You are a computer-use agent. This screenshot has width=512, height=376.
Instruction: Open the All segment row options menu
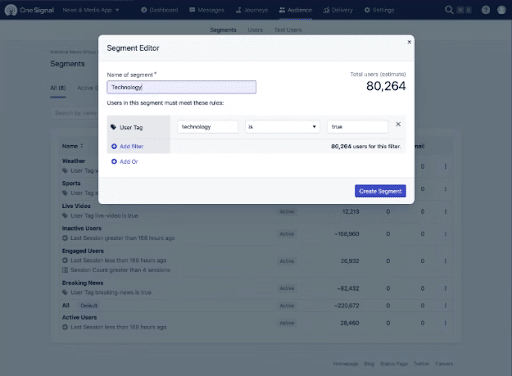point(445,306)
